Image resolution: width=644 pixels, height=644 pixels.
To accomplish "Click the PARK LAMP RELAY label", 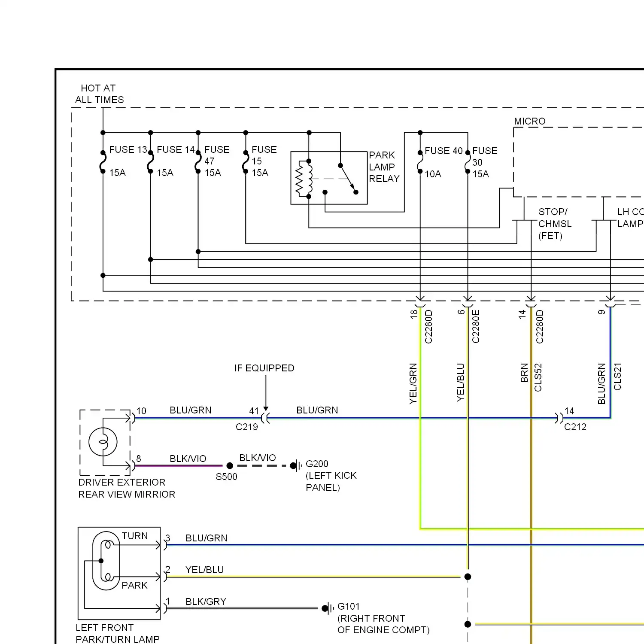I will pyautogui.click(x=384, y=167).
